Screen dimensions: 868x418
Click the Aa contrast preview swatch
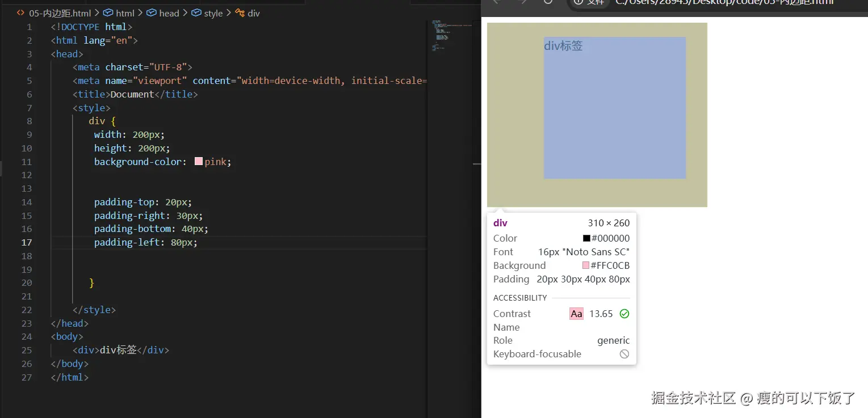point(576,314)
